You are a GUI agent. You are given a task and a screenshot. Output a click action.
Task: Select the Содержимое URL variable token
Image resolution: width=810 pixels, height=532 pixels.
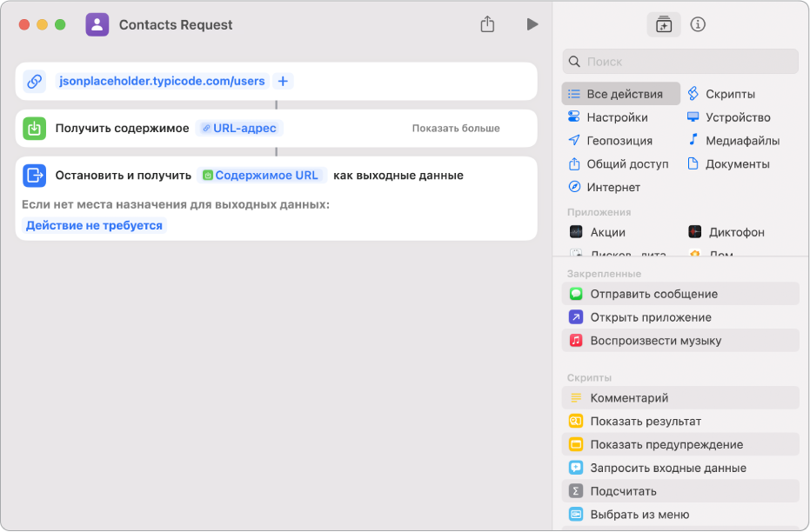point(261,176)
